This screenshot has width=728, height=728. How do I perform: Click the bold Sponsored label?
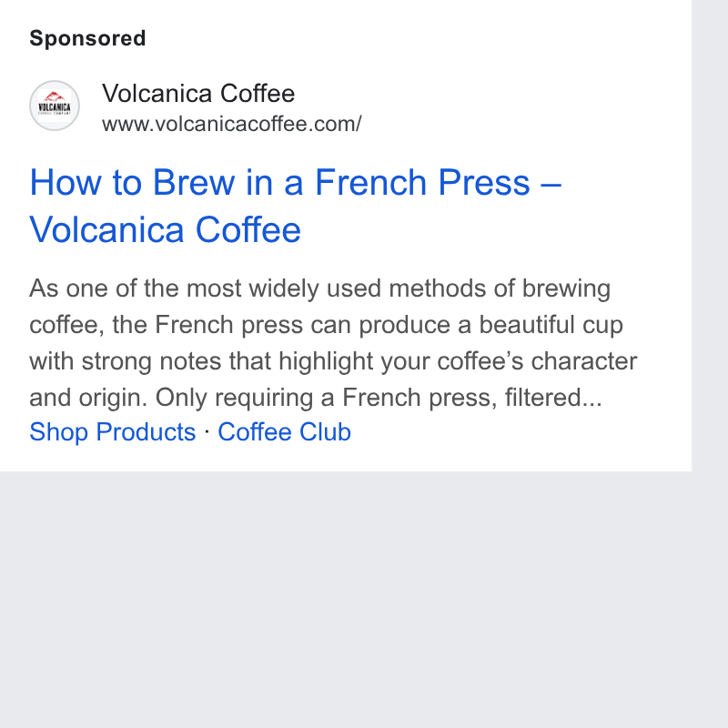(x=87, y=38)
